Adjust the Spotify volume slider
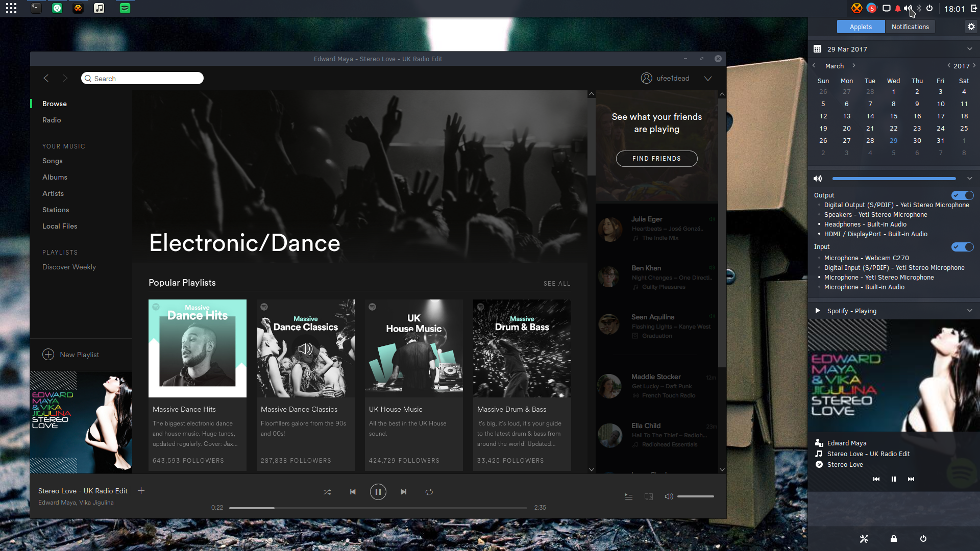980x551 pixels. [696, 496]
